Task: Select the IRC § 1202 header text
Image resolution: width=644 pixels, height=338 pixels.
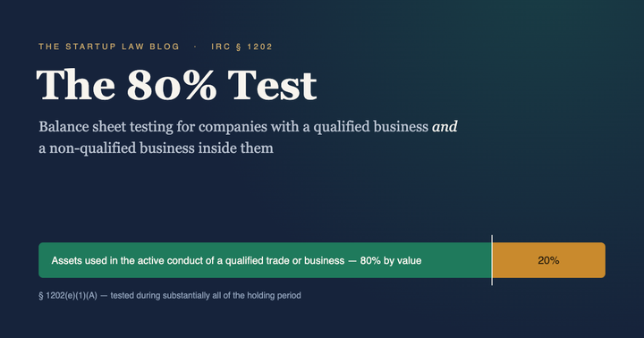Action: (x=241, y=46)
